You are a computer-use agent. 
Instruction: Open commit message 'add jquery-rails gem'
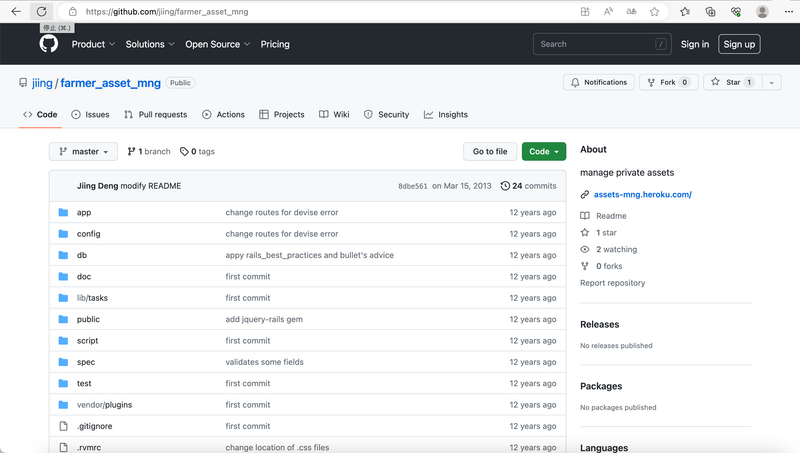click(264, 319)
